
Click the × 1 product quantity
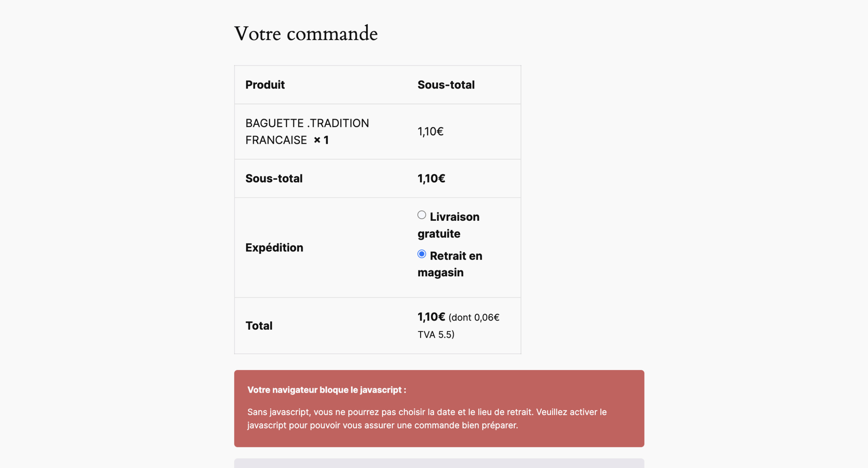pos(321,140)
